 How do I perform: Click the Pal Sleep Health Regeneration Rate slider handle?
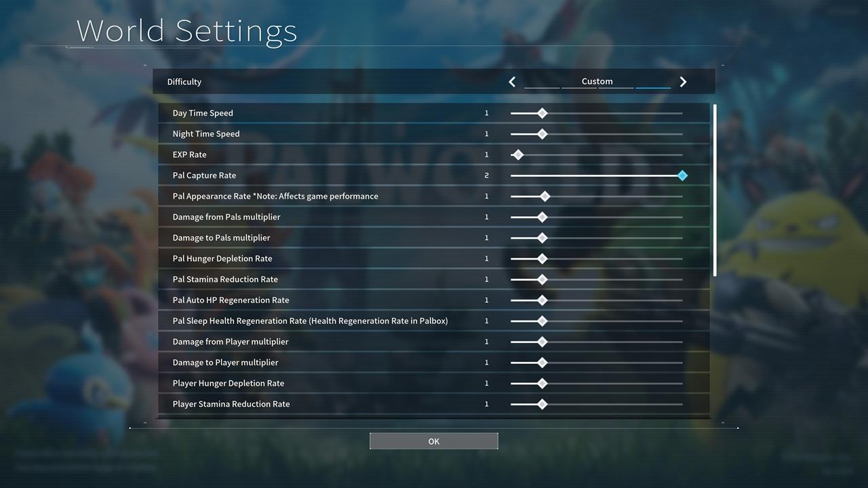(x=542, y=321)
